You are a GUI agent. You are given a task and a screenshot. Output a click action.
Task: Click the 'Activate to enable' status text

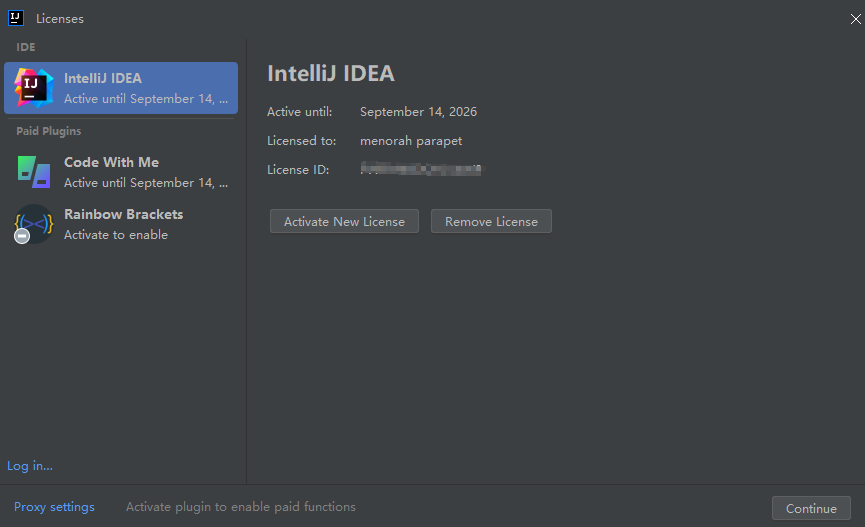click(116, 235)
